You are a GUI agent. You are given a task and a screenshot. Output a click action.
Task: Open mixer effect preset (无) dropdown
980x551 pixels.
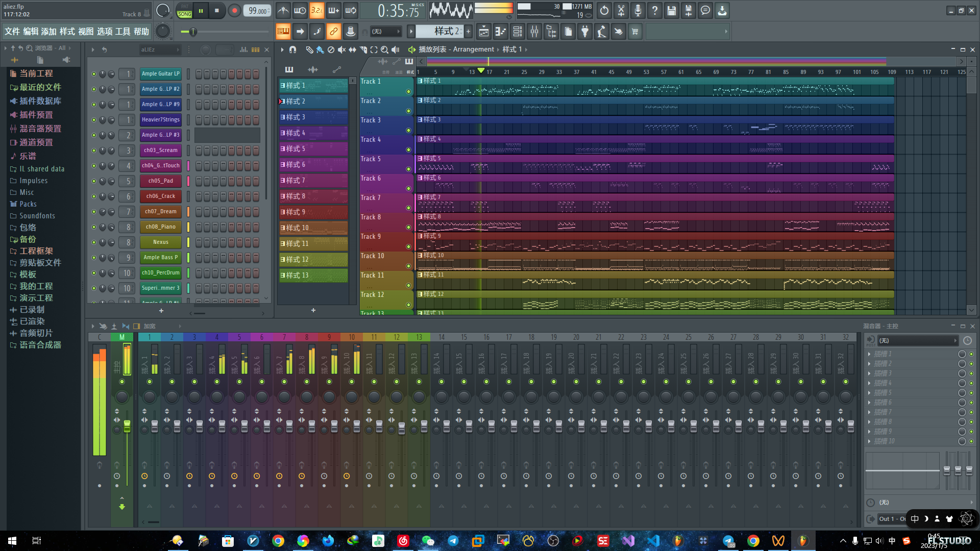coord(918,340)
